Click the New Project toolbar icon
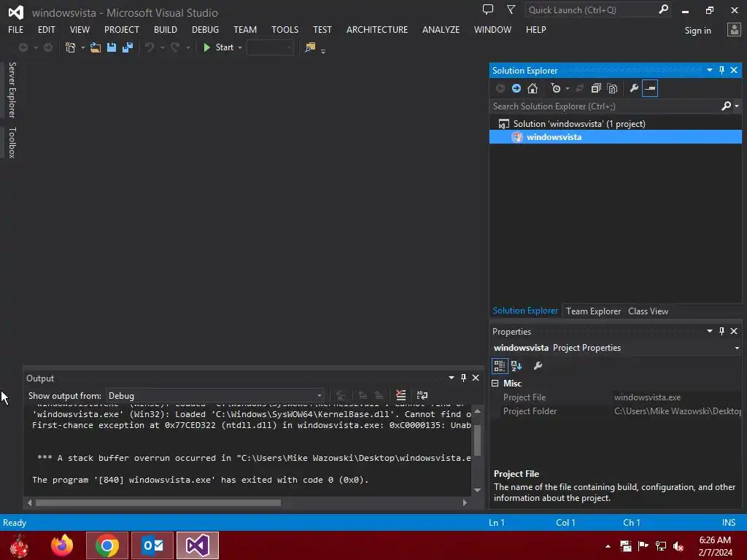The width and height of the screenshot is (747, 560). 71,47
